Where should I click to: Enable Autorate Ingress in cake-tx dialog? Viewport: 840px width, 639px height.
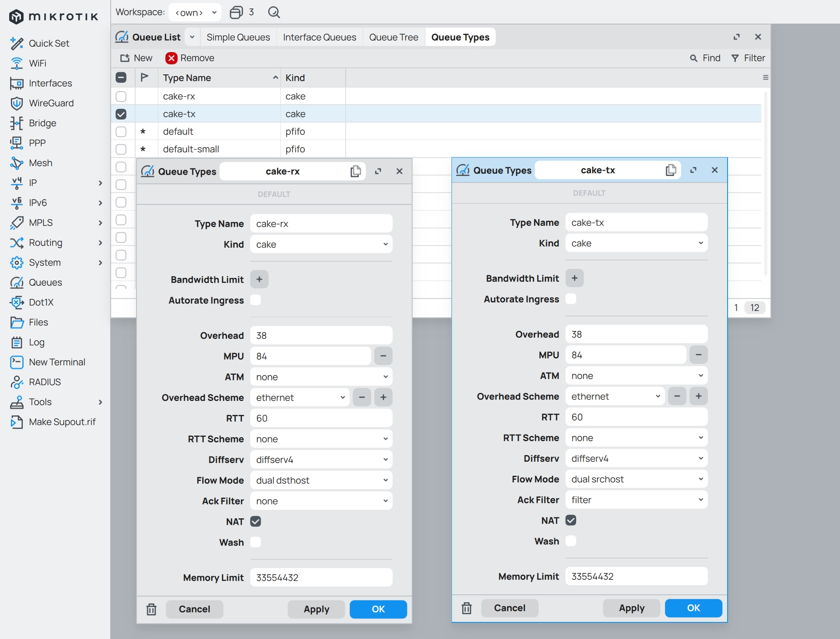(x=571, y=299)
